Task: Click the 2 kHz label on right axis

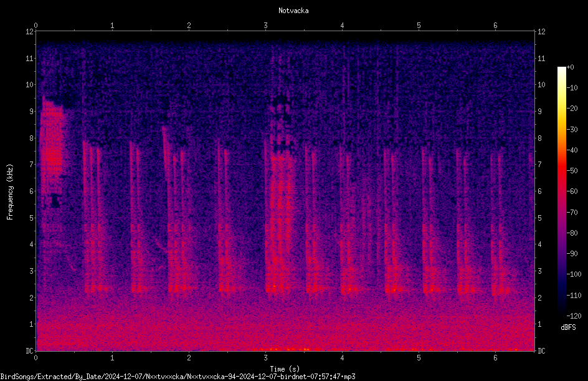Action: point(539,297)
